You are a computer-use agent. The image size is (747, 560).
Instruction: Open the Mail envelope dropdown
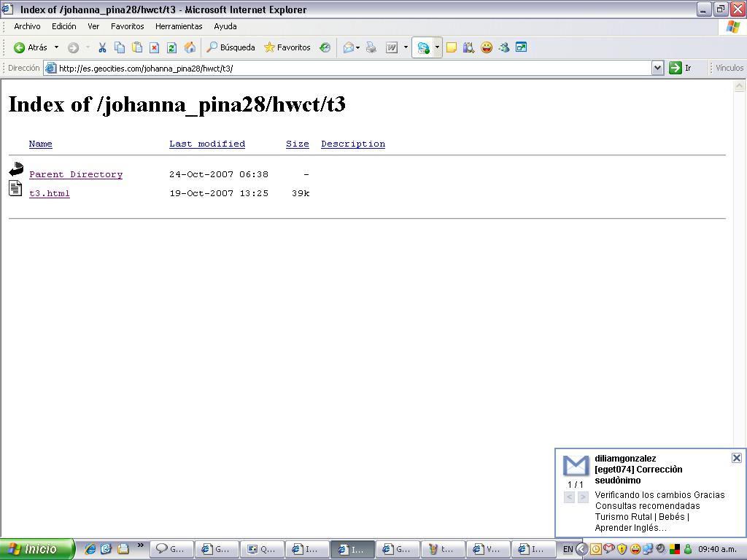tap(351, 47)
